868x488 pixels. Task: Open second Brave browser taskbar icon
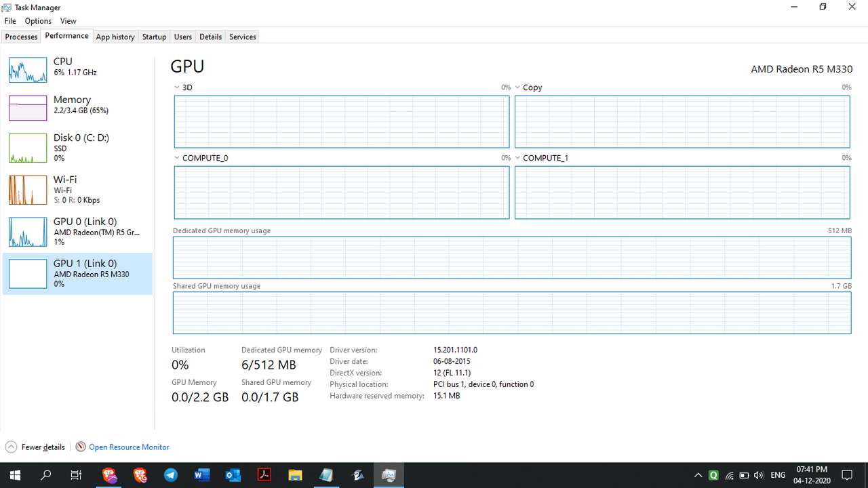point(140,475)
